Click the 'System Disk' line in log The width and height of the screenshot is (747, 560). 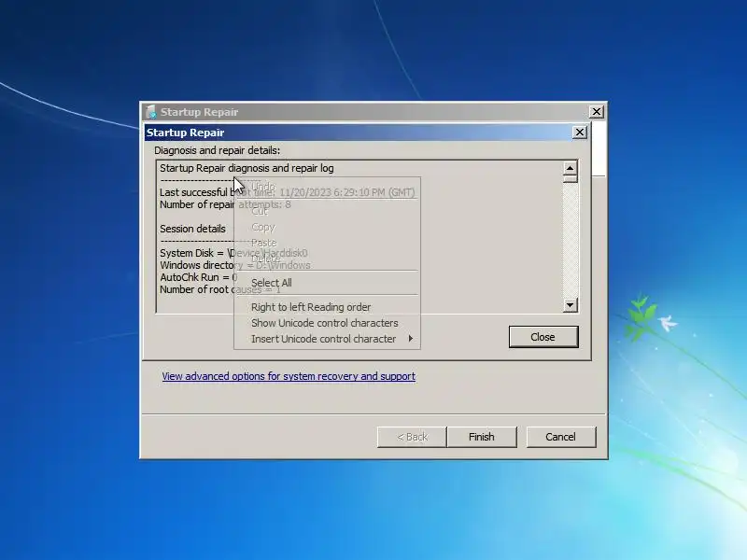(x=233, y=253)
